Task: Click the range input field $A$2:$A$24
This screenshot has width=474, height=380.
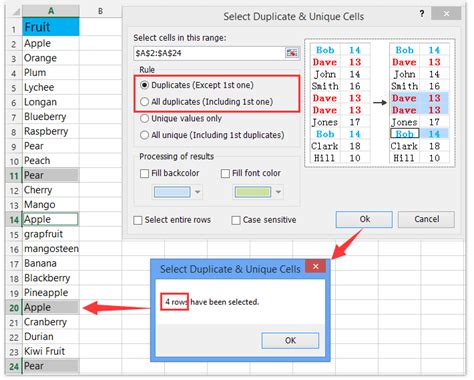Action: pyautogui.click(x=209, y=53)
